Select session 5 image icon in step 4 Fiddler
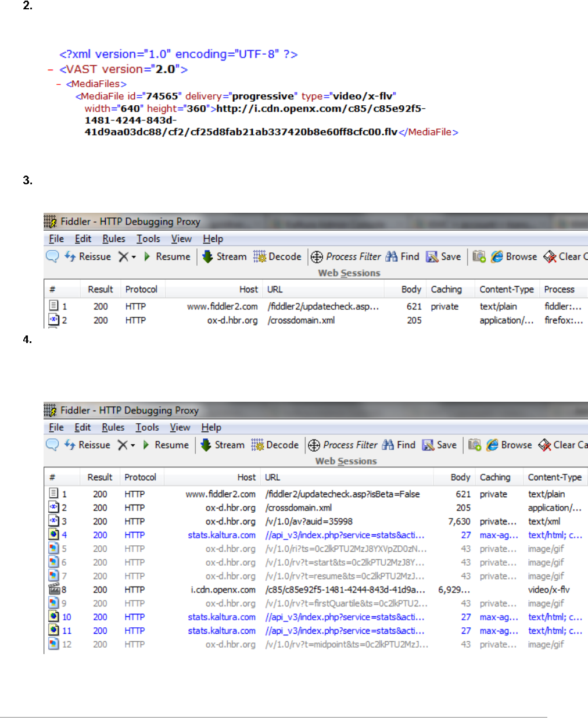588x718 pixels. click(x=53, y=549)
